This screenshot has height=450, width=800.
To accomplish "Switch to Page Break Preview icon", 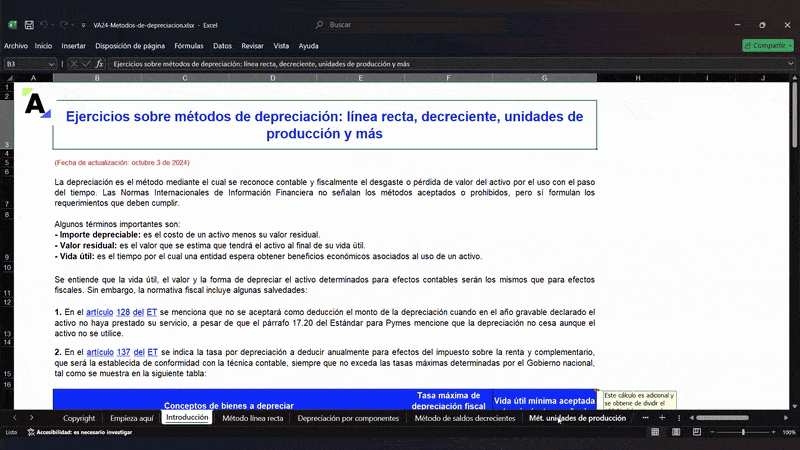I will tap(695, 432).
